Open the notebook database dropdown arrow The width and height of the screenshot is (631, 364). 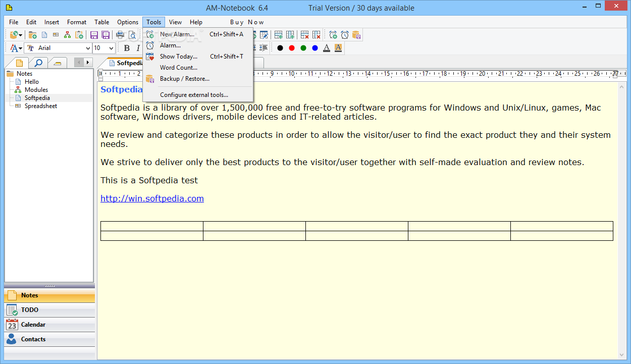(x=21, y=35)
